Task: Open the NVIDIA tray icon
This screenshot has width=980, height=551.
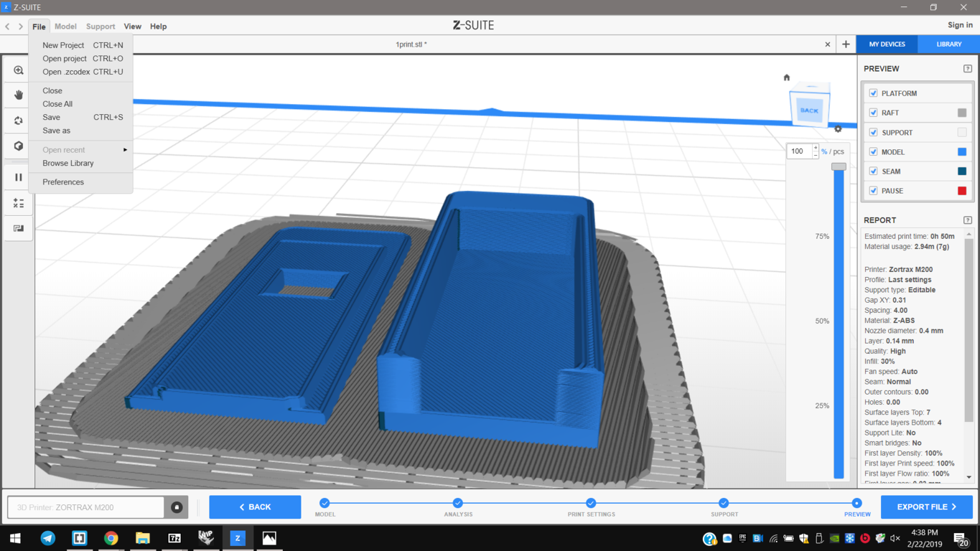Action: (x=834, y=538)
